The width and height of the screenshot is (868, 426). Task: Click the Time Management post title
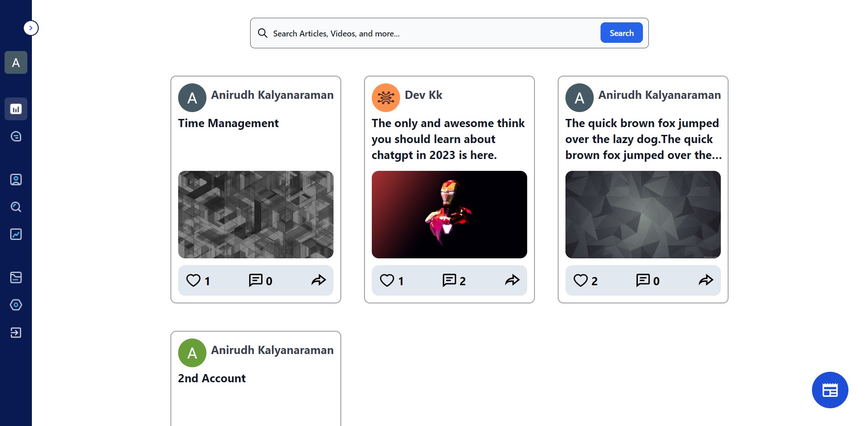click(x=228, y=123)
